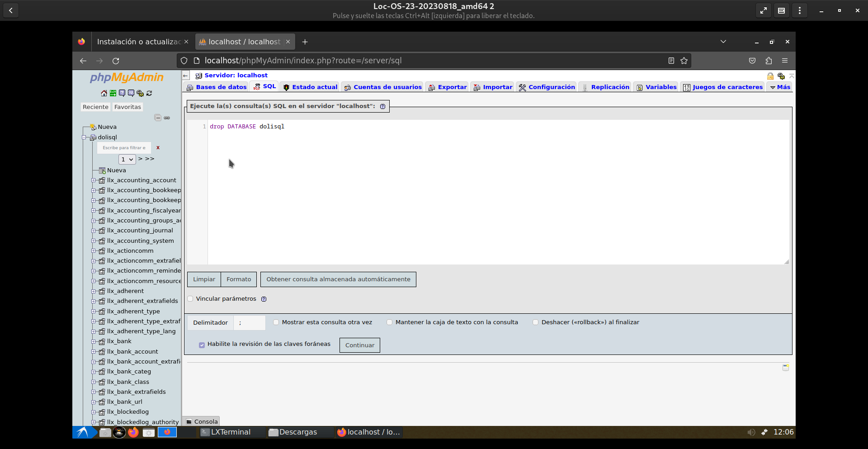Click the phpMyAdmin home icon

(104, 93)
